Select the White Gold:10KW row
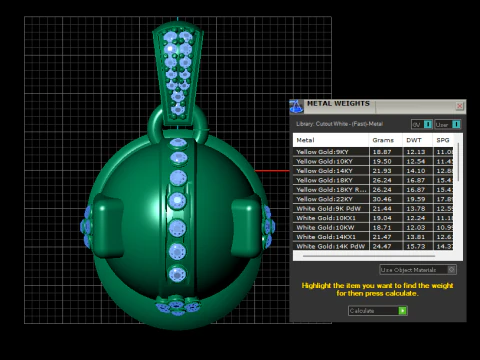The image size is (480, 360). [373, 228]
